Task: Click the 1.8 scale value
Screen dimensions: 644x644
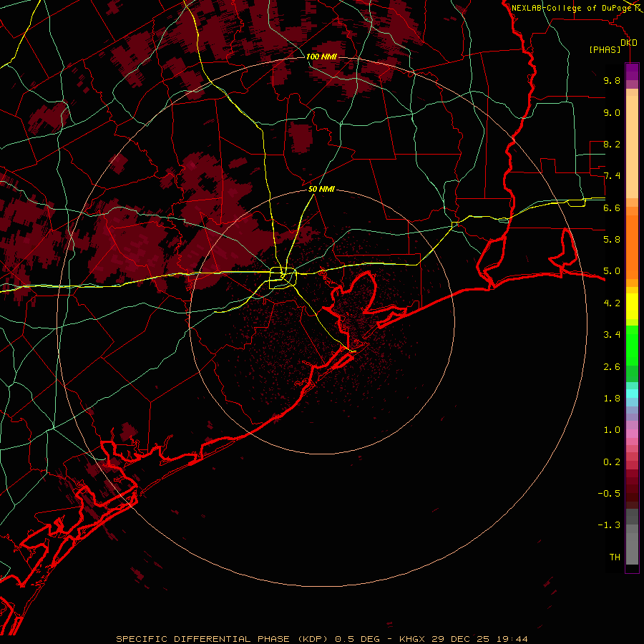Action: (x=612, y=399)
